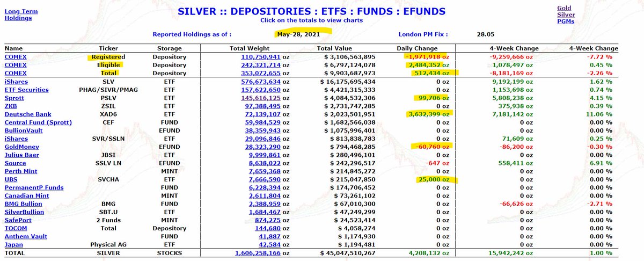
Task: Select SLV total value $ 16,175,695,434
Action: [x=346, y=82]
